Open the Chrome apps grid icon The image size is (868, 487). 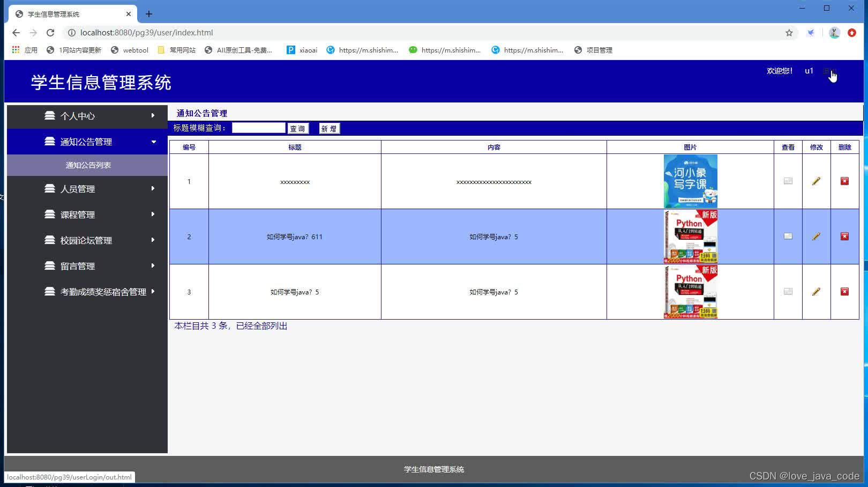tap(14, 50)
